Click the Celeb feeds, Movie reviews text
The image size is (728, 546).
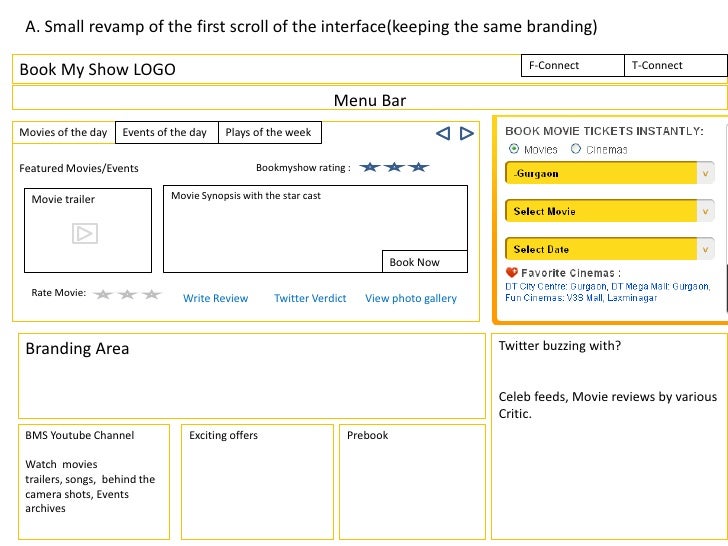click(607, 405)
